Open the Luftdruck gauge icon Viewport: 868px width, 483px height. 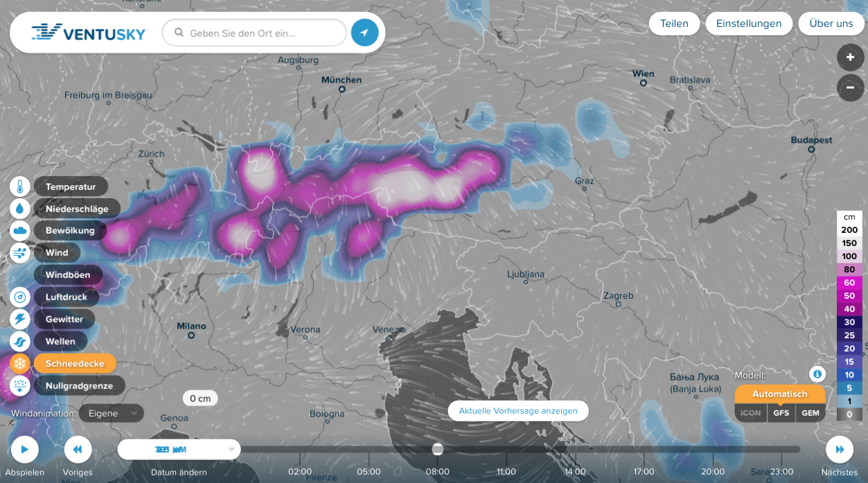pyautogui.click(x=19, y=297)
